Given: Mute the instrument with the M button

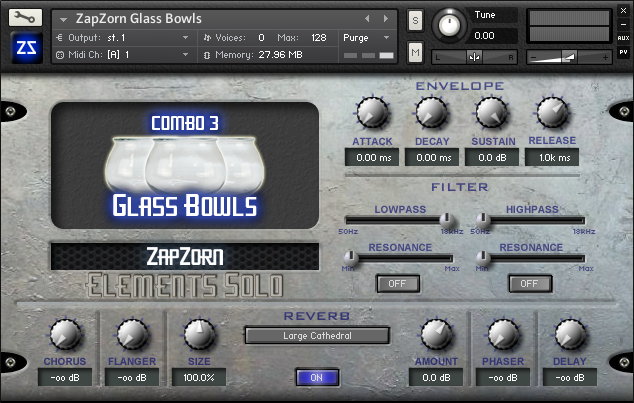Looking at the screenshot, I should pyautogui.click(x=416, y=51).
